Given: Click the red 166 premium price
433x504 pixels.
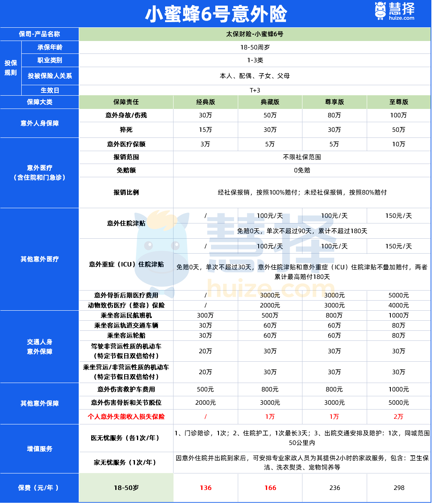Looking at the screenshot, I should [x=270, y=488].
